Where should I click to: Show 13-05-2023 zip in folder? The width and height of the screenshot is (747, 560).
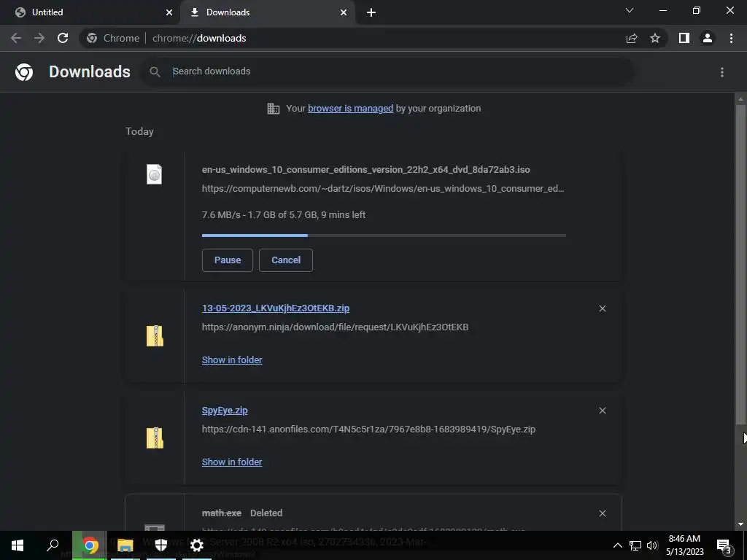coord(232,360)
